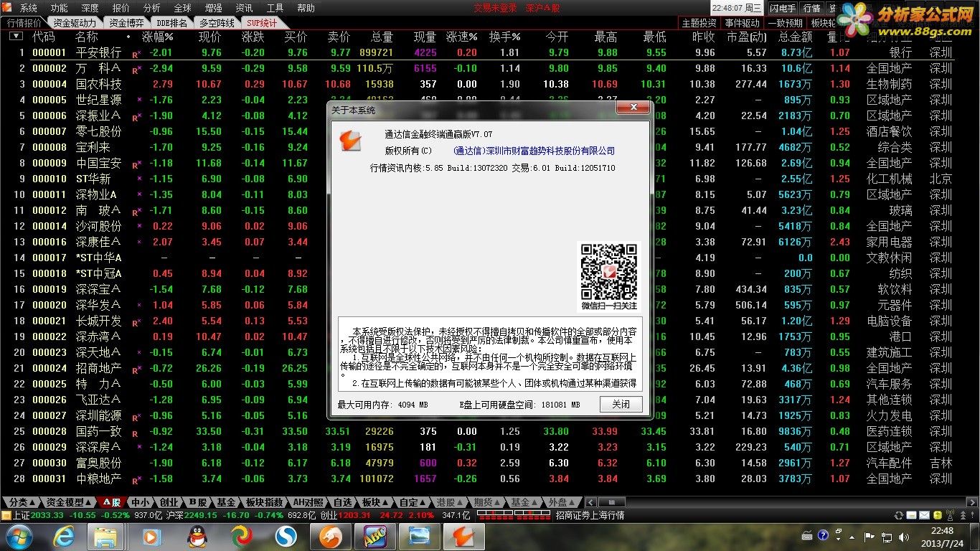Click the refresh arrows icon in the status bar
The image size is (980, 551).
[x=899, y=515]
